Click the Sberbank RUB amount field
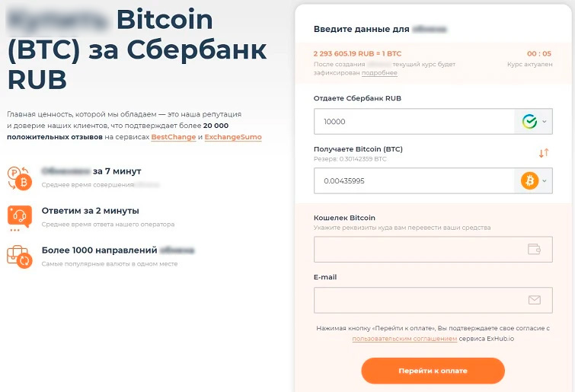 click(415, 122)
